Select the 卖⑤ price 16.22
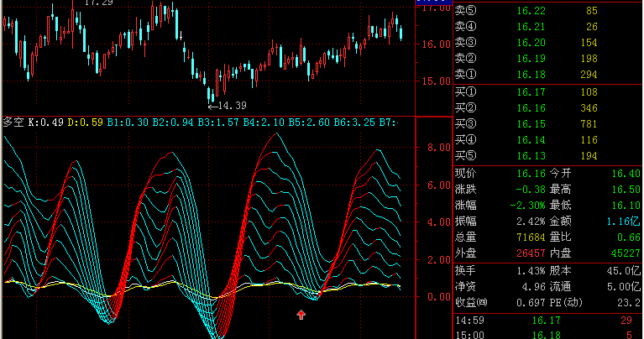This screenshot has height=339, width=644. [531, 11]
